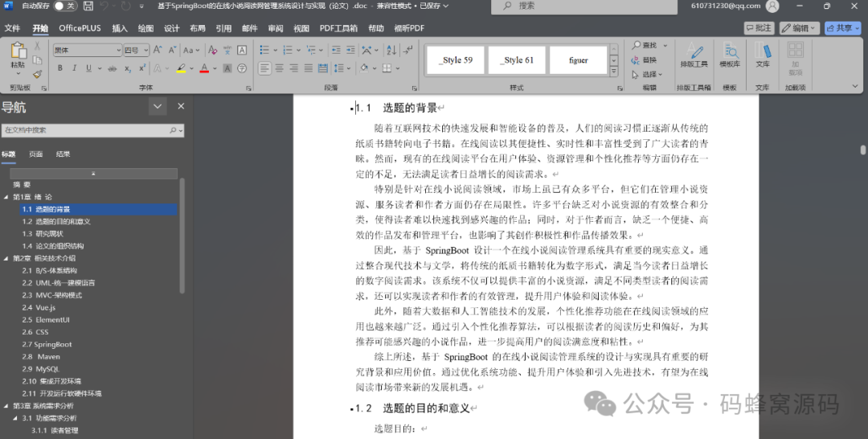Switch to the 审阅 (Review) tab
The width and height of the screenshot is (868, 439).
(x=276, y=28)
